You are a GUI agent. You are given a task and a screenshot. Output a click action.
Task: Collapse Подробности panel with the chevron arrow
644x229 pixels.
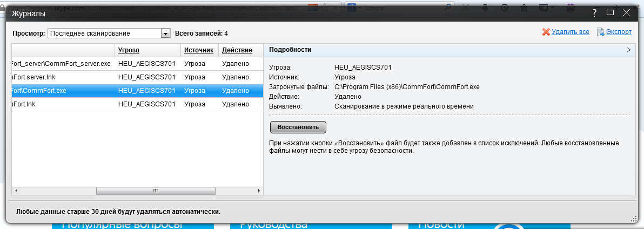(628, 50)
